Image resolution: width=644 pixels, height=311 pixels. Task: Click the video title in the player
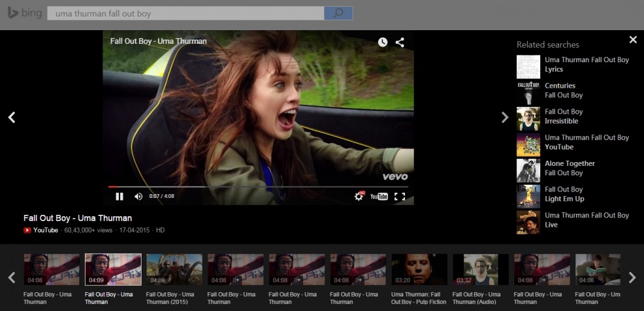(158, 41)
